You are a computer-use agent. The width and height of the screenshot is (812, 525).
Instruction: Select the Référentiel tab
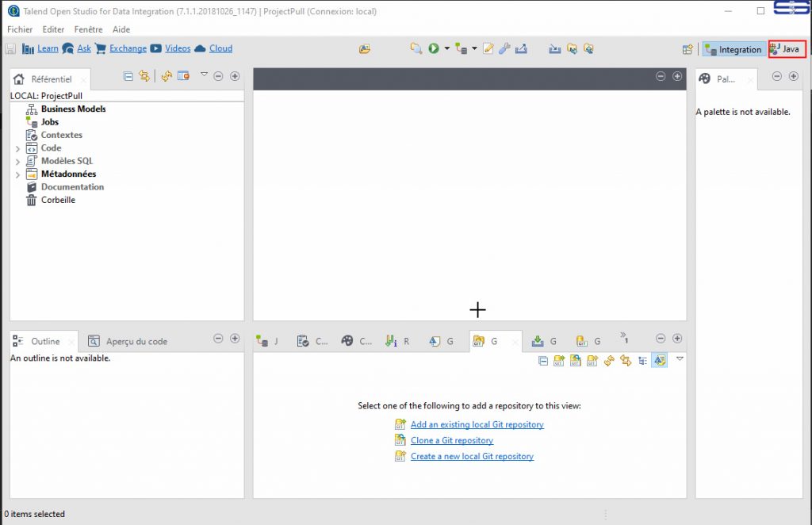(x=50, y=79)
